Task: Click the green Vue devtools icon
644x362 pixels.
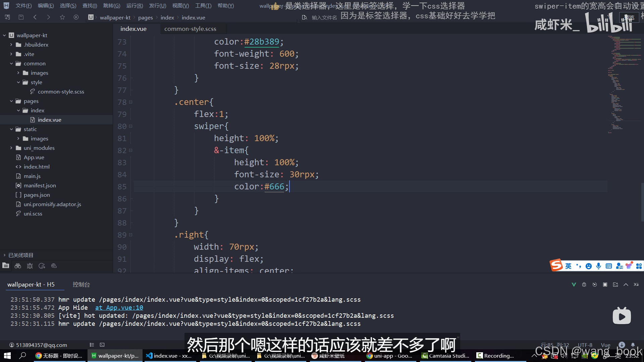Action: (x=574, y=285)
